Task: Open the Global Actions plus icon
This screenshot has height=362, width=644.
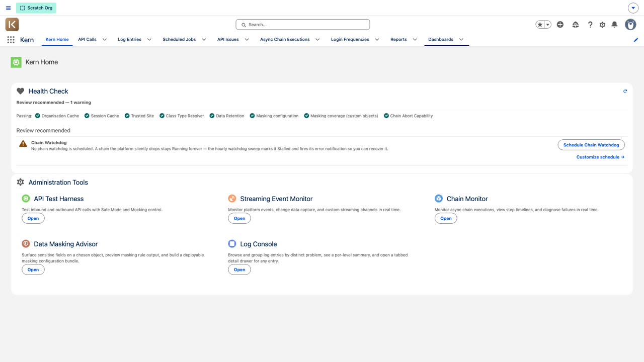Action: [x=560, y=25]
